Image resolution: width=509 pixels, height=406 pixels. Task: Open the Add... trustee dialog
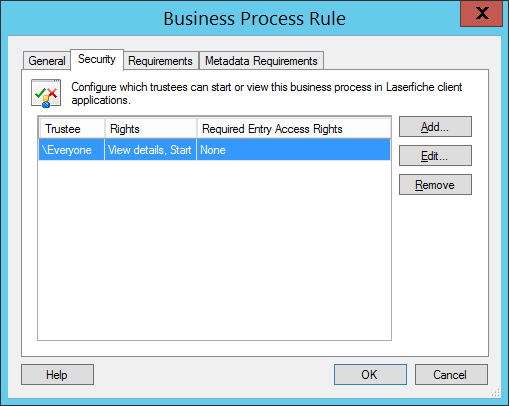pos(435,127)
